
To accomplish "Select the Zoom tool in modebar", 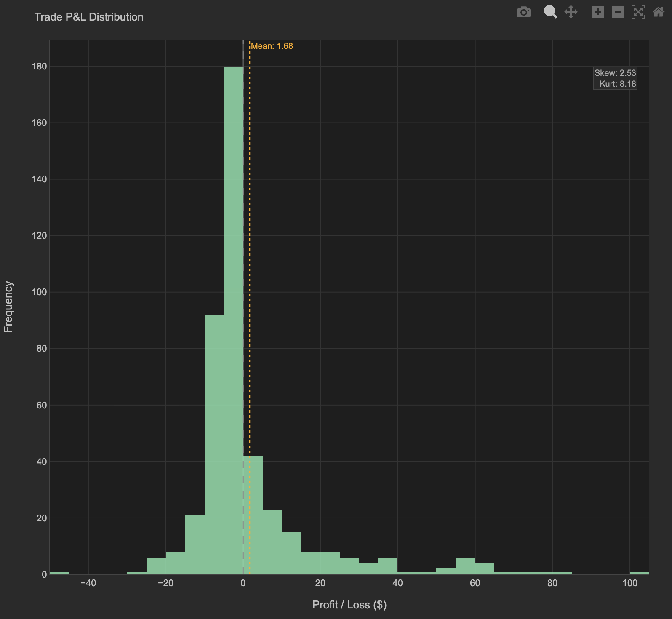I will 550,12.
